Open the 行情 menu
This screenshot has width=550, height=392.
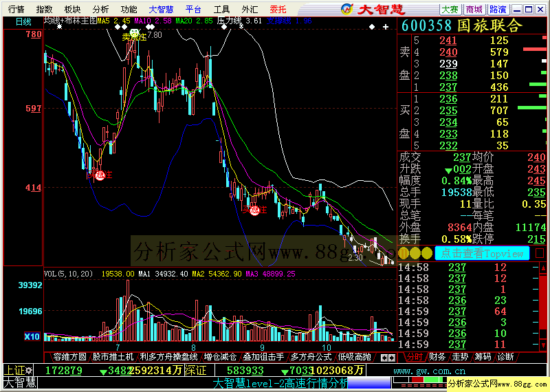point(16,10)
